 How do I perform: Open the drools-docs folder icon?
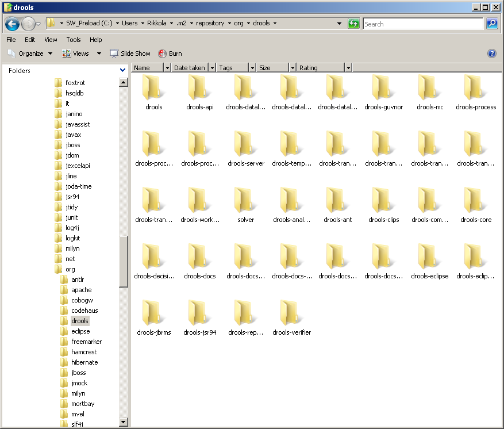pos(199,256)
